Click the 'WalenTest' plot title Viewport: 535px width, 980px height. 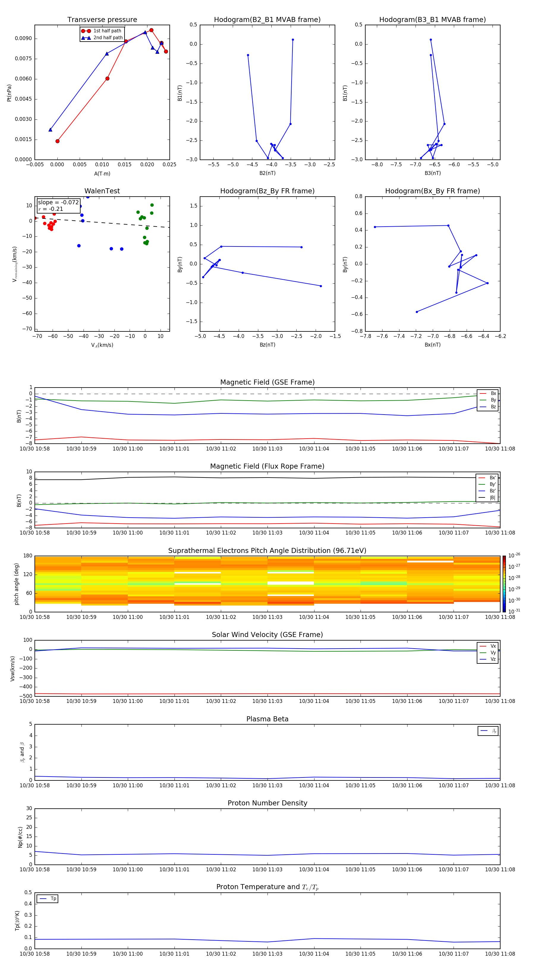point(102,191)
